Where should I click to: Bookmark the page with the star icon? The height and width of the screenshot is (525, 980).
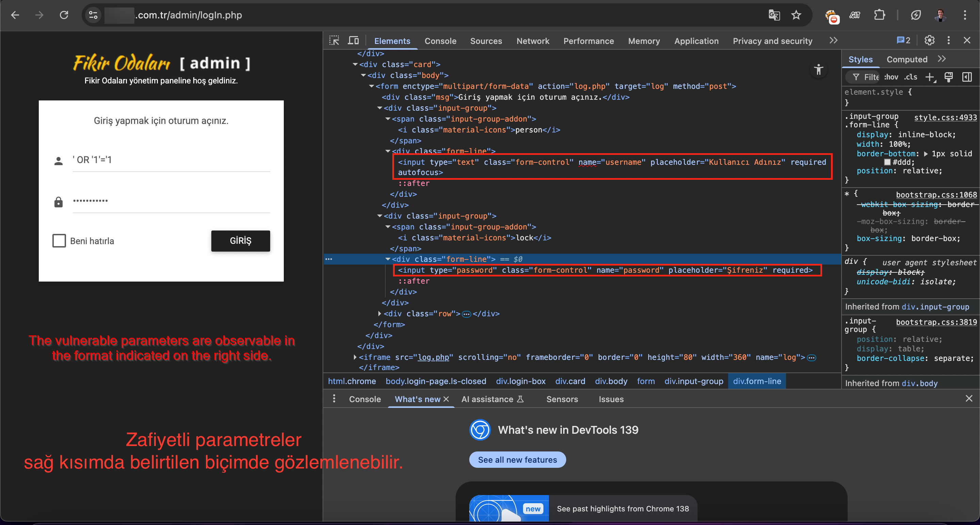[x=797, y=15]
